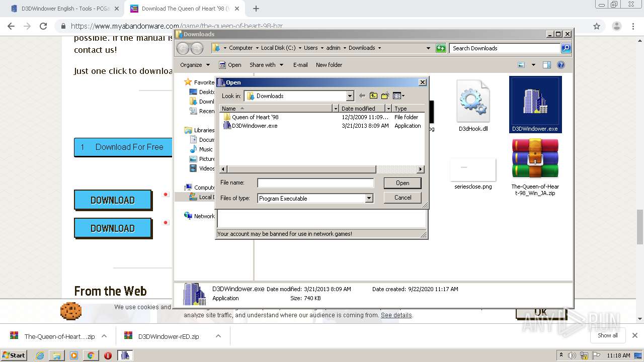644x362 pixels.
Task: Switch to D3DWindower English browser tab
Action: click(65, 9)
